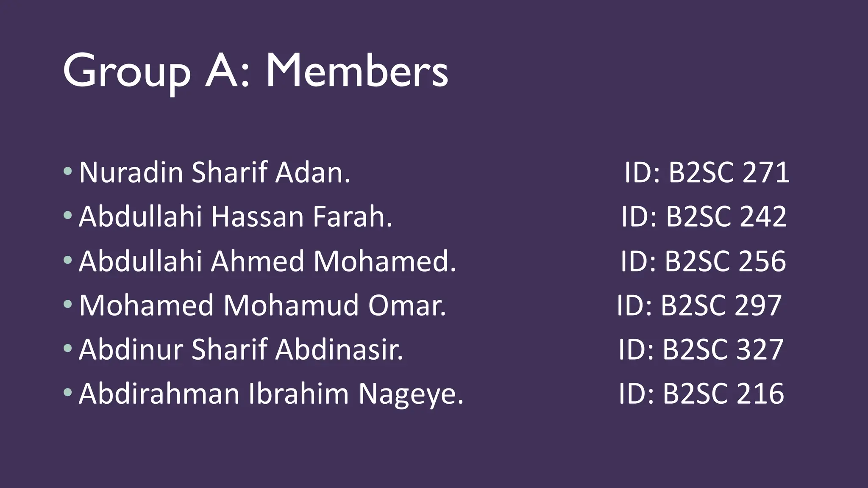Click bullet beside Abdullahi Hassan Farah
The image size is (868, 488).
[67, 215]
